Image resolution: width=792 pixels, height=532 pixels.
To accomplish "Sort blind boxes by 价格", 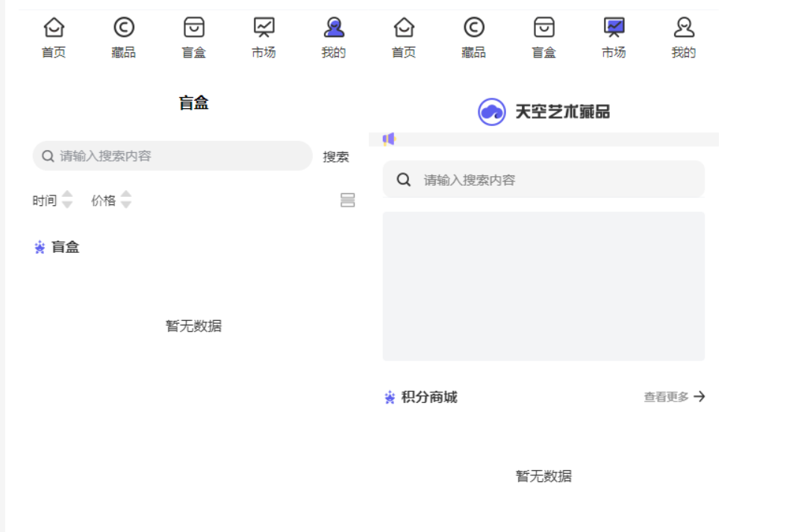I will [112, 201].
